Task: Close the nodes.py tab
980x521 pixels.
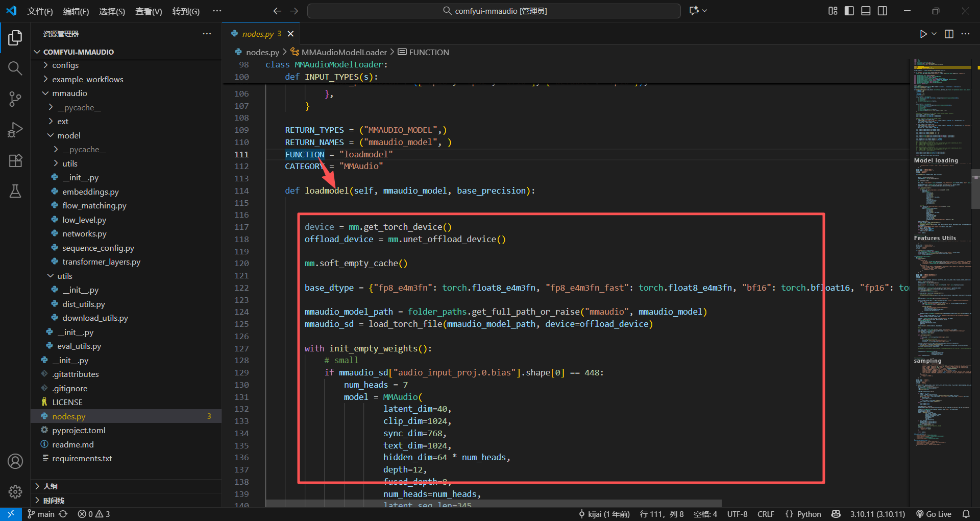Action: [290, 34]
